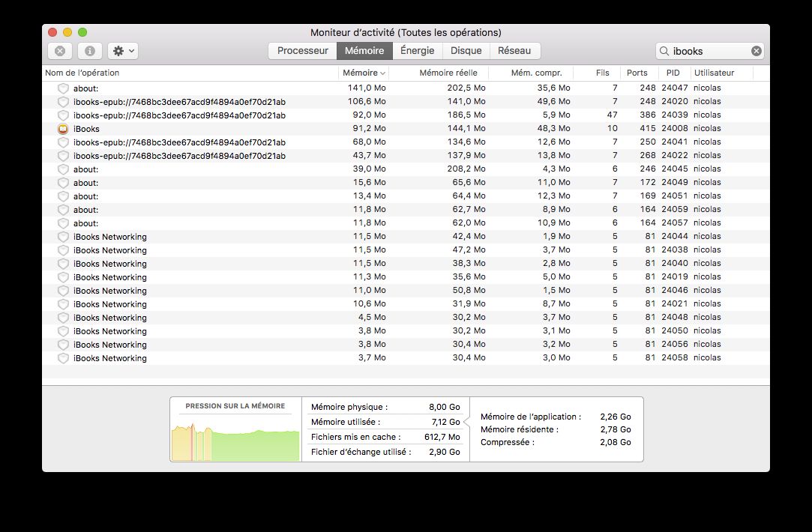Click the shield icon of process 24039
The image size is (812, 532).
coord(63,115)
